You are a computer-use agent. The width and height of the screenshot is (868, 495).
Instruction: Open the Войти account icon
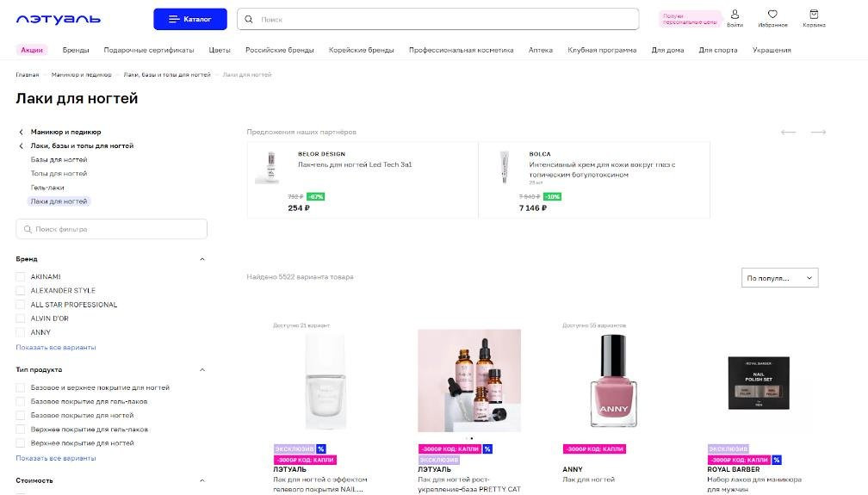(x=735, y=15)
